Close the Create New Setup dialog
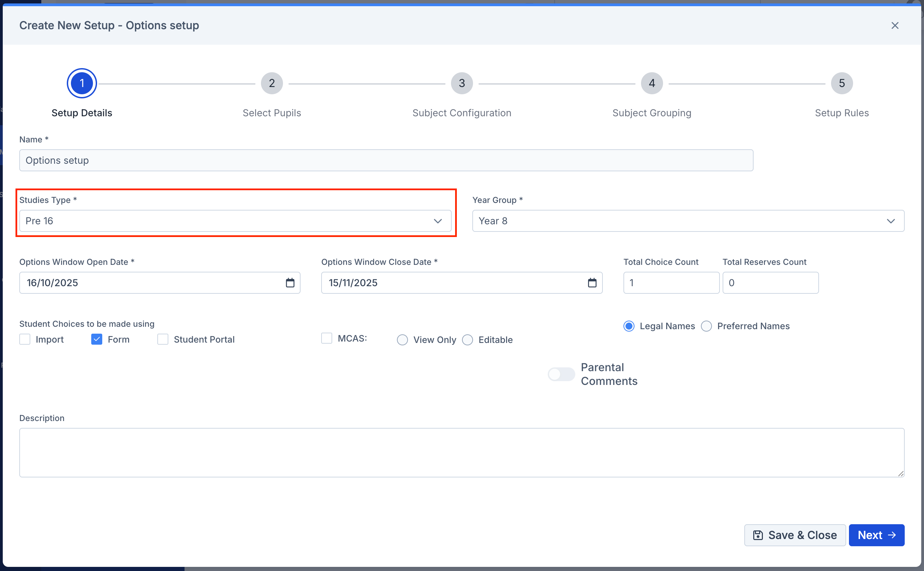924x571 pixels. pyautogui.click(x=894, y=25)
